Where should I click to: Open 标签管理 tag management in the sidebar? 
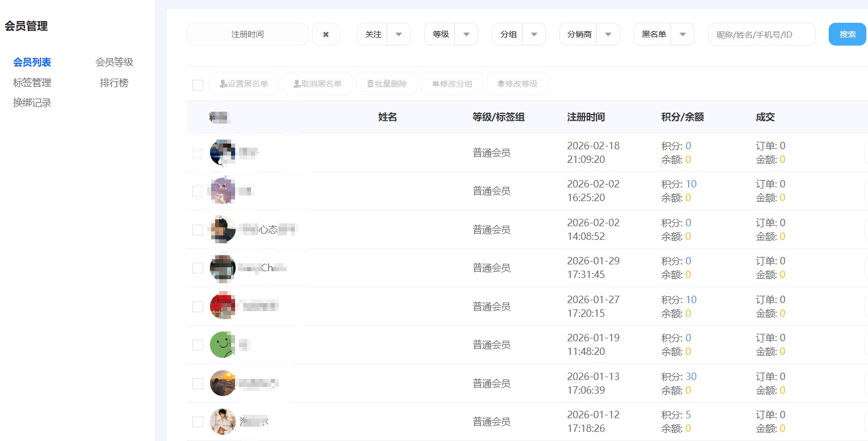pyautogui.click(x=32, y=83)
